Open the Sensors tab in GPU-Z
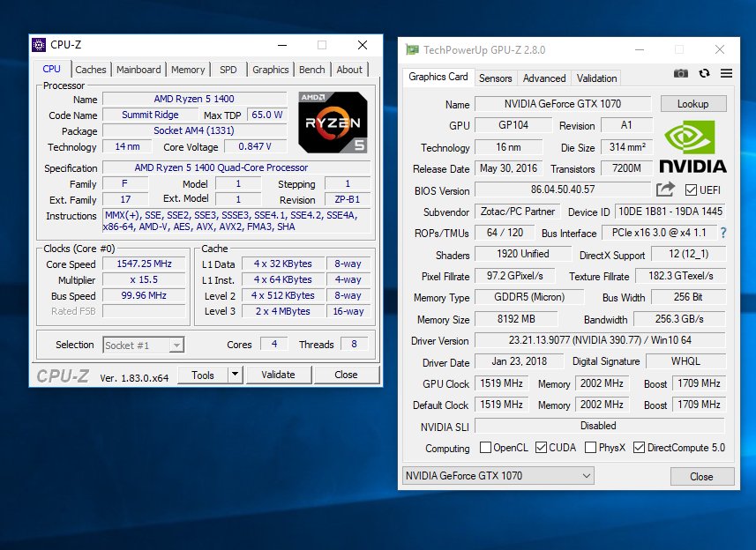The image size is (756, 550). [x=495, y=78]
